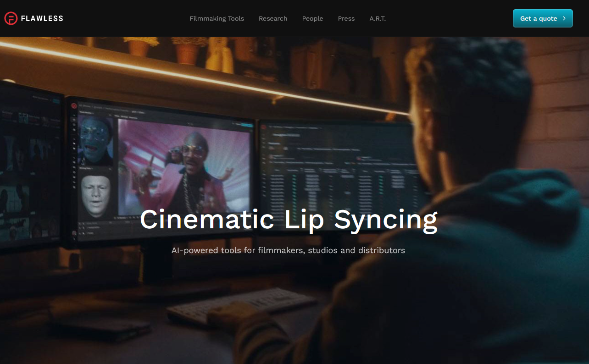Viewport: 589px width, 364px height.
Task: Click the Flawless red logo icon
Action: 11,18
